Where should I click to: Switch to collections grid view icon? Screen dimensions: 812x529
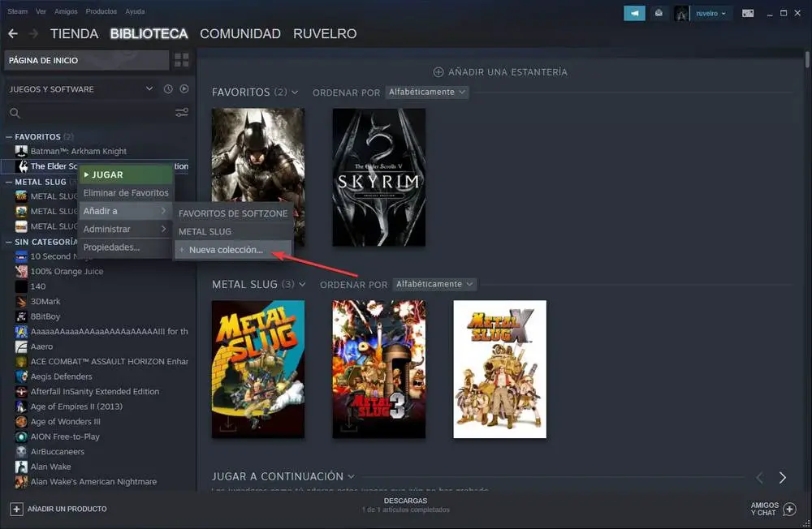point(182,60)
